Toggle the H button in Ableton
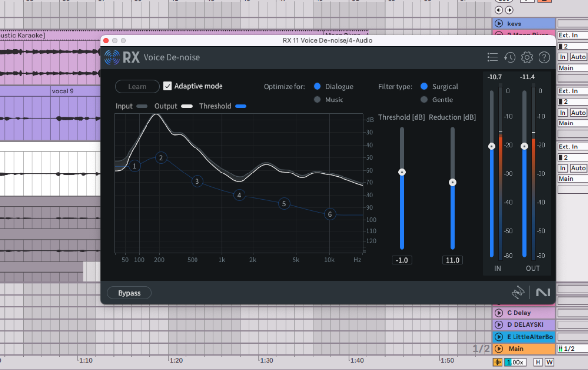 coord(538,362)
